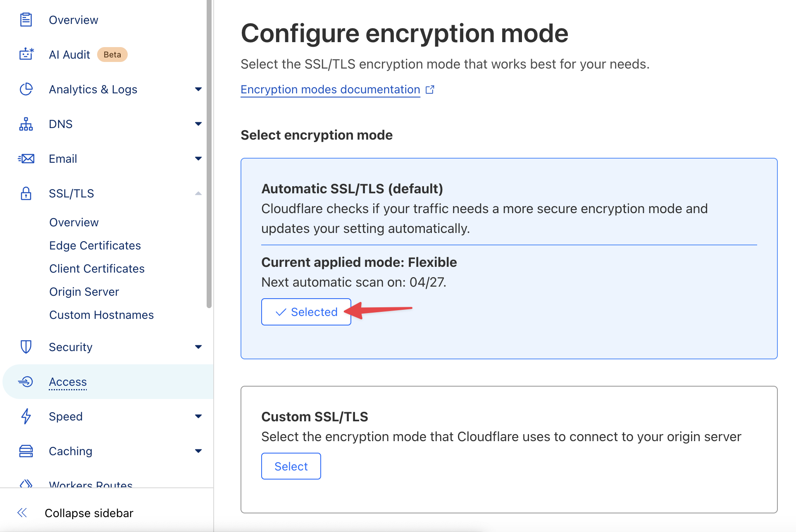Click the Email envelope icon

click(26, 159)
